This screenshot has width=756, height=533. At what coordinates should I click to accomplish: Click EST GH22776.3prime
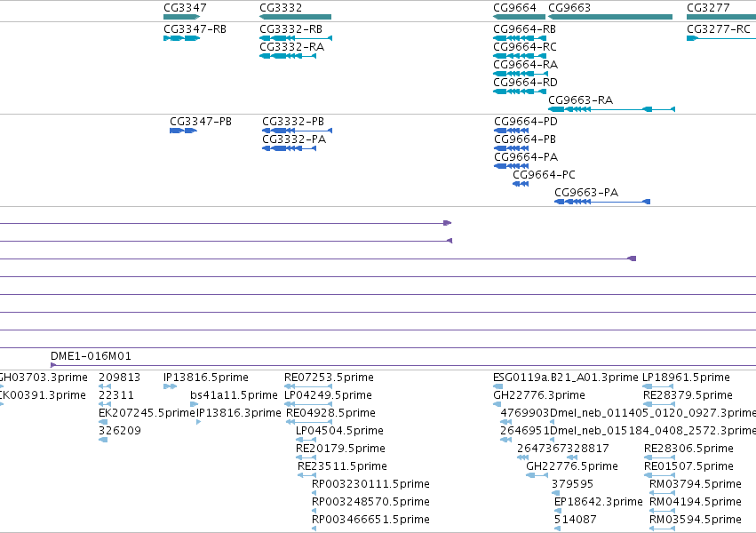pos(539,395)
